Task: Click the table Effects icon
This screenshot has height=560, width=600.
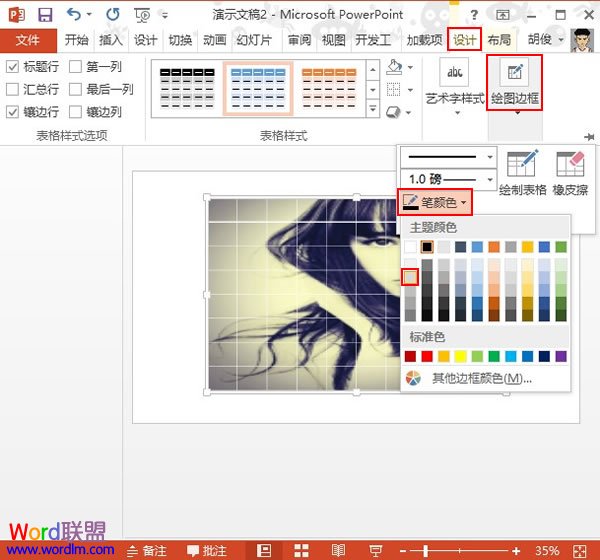Action: (393, 112)
